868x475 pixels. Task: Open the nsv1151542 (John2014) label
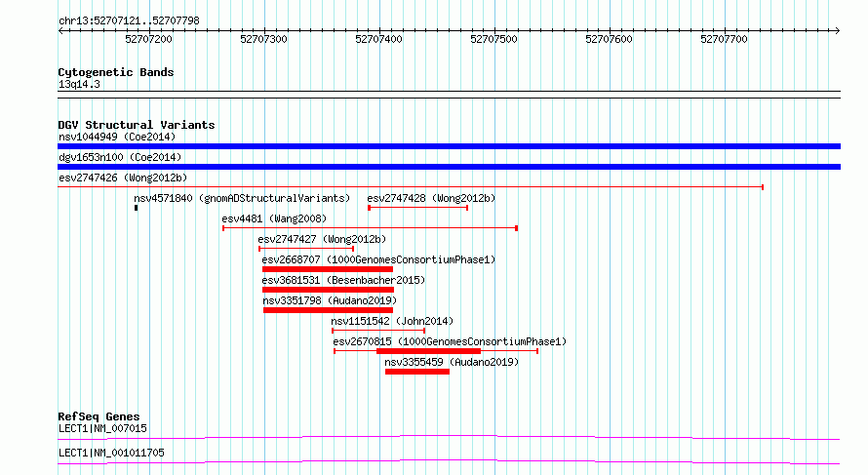(x=392, y=321)
